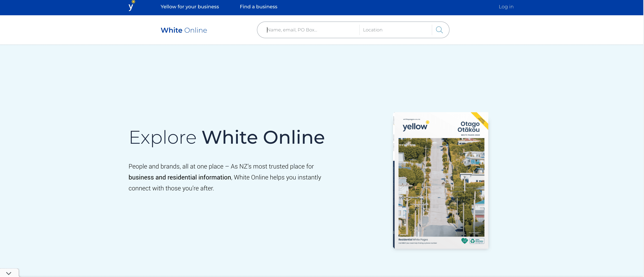Click 'Otago Otākou' title on book cover
This screenshot has height=277, width=644.
coord(469,127)
